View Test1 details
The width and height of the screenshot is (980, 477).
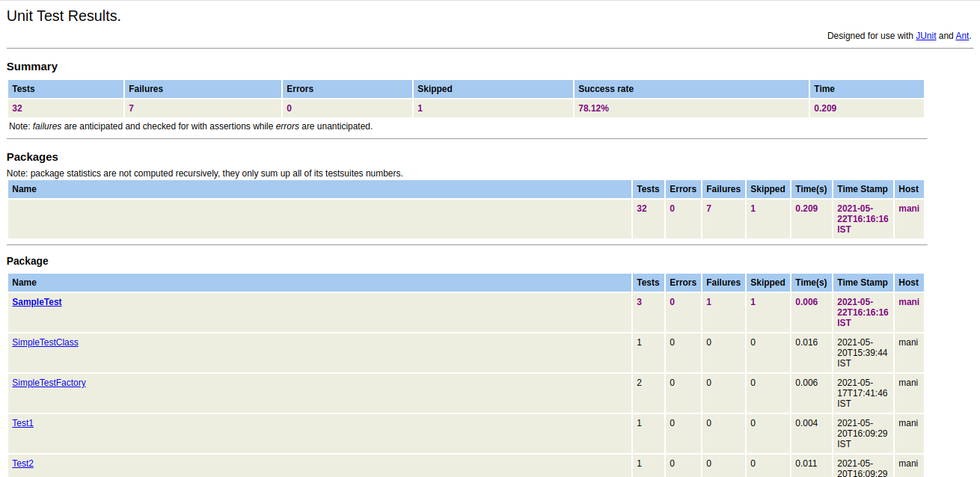pos(22,422)
